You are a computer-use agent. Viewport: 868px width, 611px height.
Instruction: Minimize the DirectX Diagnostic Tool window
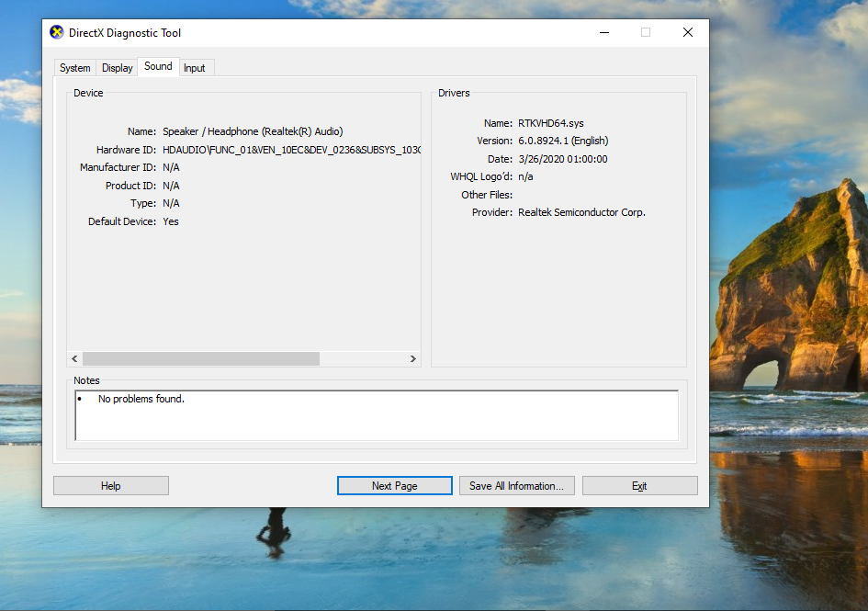[x=604, y=33]
